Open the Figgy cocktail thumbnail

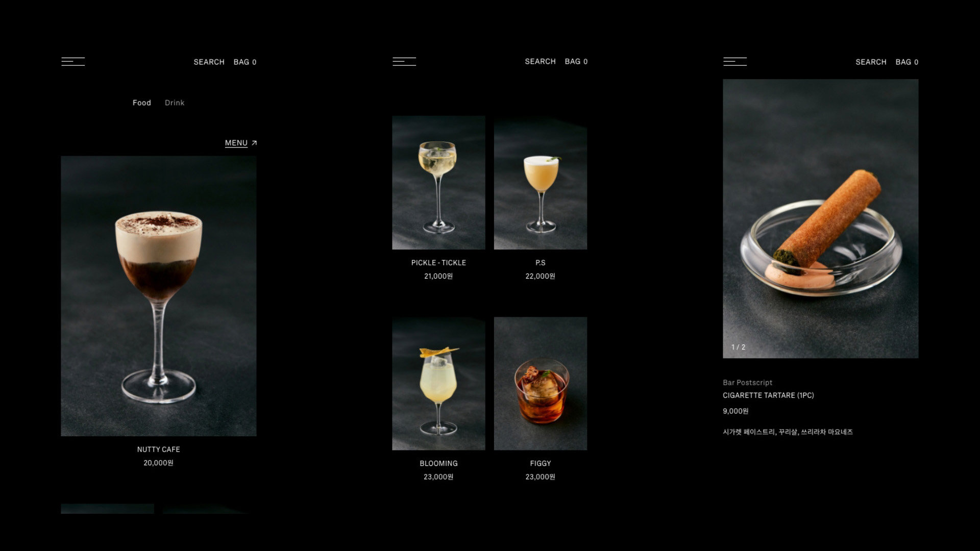pos(541,384)
